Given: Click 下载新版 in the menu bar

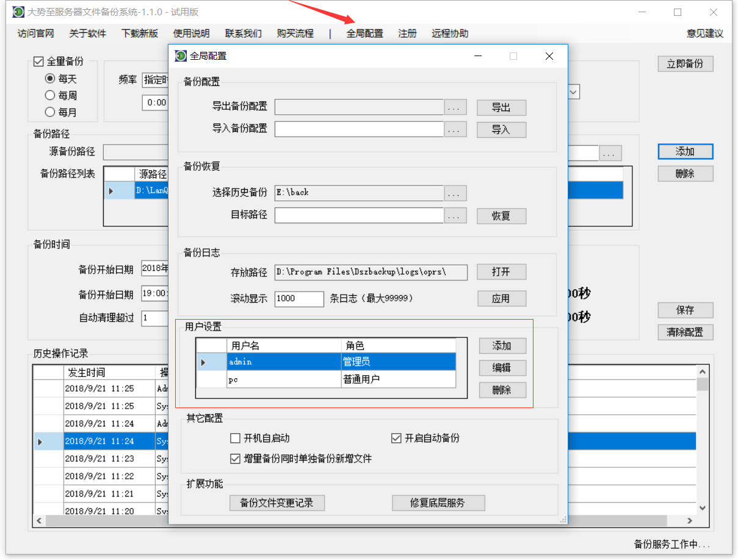Looking at the screenshot, I should (x=139, y=34).
